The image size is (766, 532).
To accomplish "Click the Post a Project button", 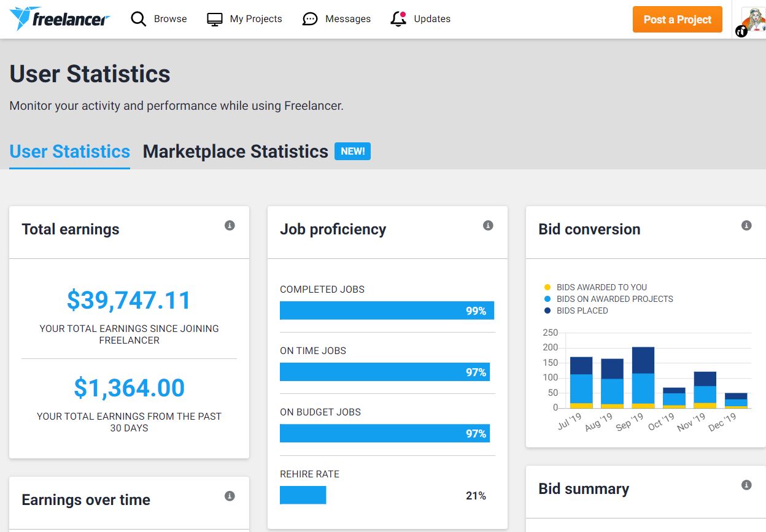I will click(677, 19).
